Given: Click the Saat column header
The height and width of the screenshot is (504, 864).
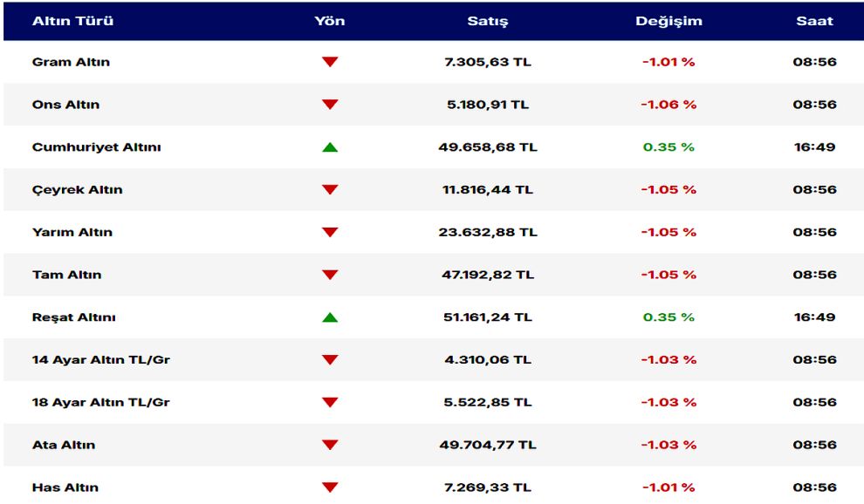Looking at the screenshot, I should point(814,21).
